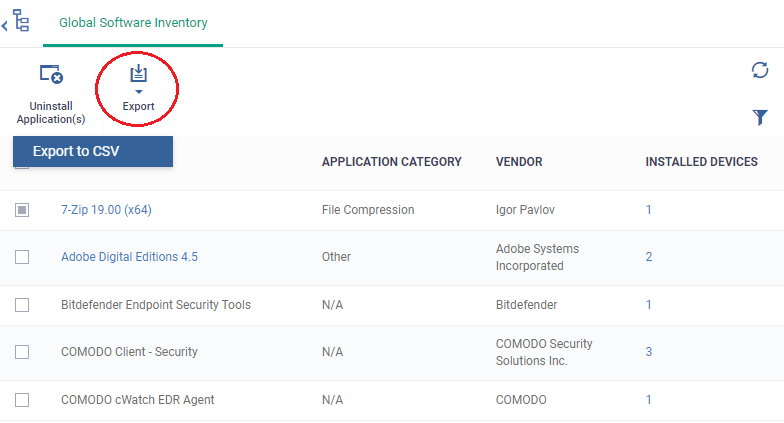784x423 pixels.
Task: Open the 7-Zip 19.00 (x64) link
Action: 106,210
